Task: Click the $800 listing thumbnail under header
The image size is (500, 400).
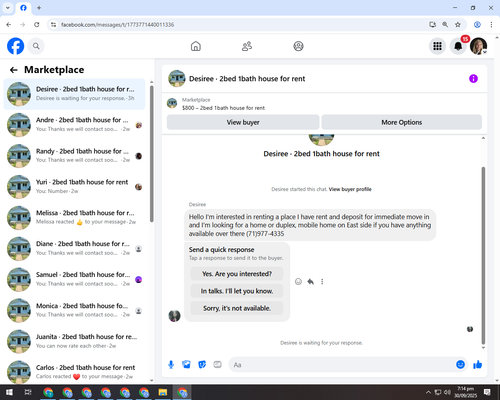Action: pyautogui.click(x=172, y=103)
